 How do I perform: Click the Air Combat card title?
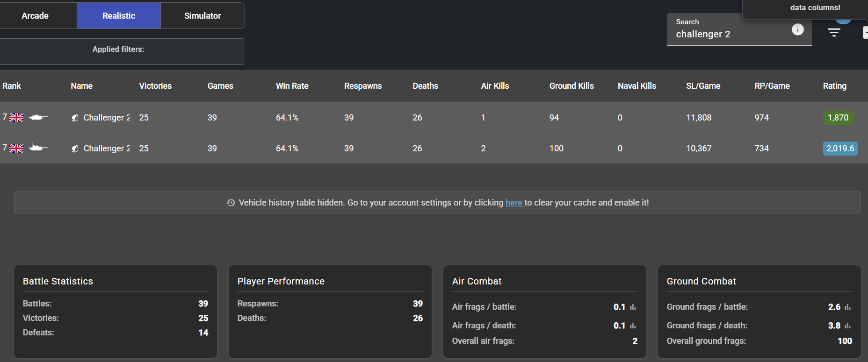pos(477,281)
